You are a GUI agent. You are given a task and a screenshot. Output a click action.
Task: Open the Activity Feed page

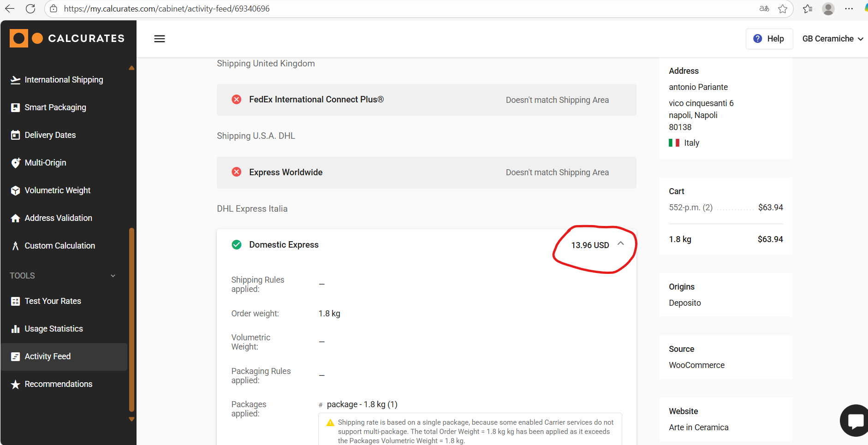(x=48, y=356)
